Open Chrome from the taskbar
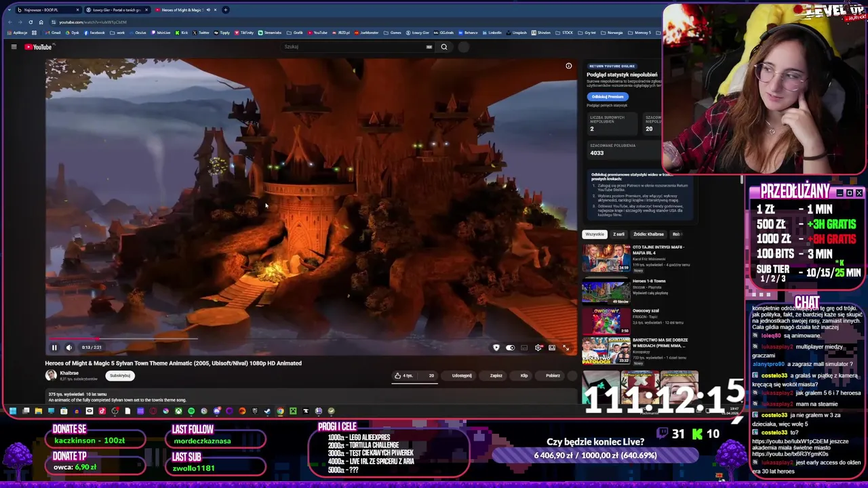 coord(280,411)
